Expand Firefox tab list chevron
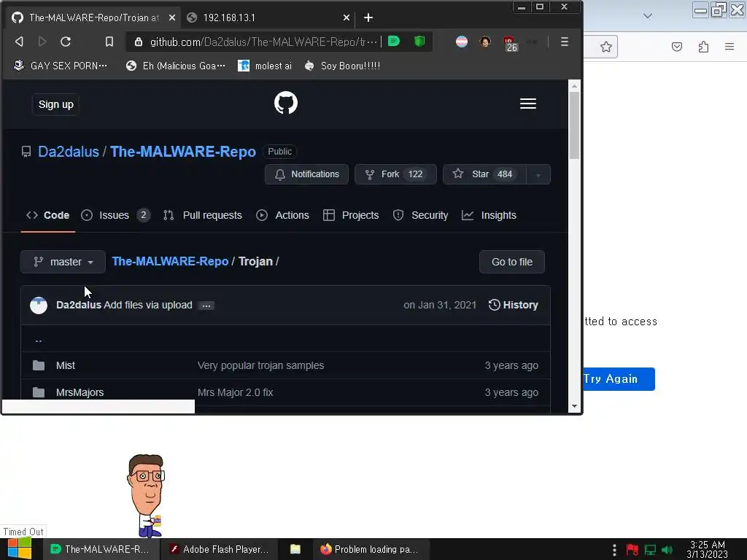This screenshot has height=560, width=747. pyautogui.click(x=648, y=16)
